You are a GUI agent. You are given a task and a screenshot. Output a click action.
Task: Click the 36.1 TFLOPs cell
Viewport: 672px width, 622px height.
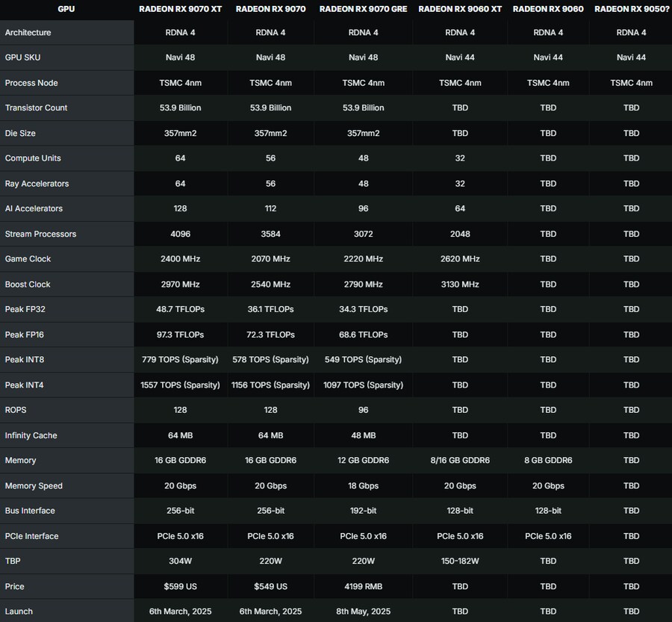pyautogui.click(x=270, y=309)
